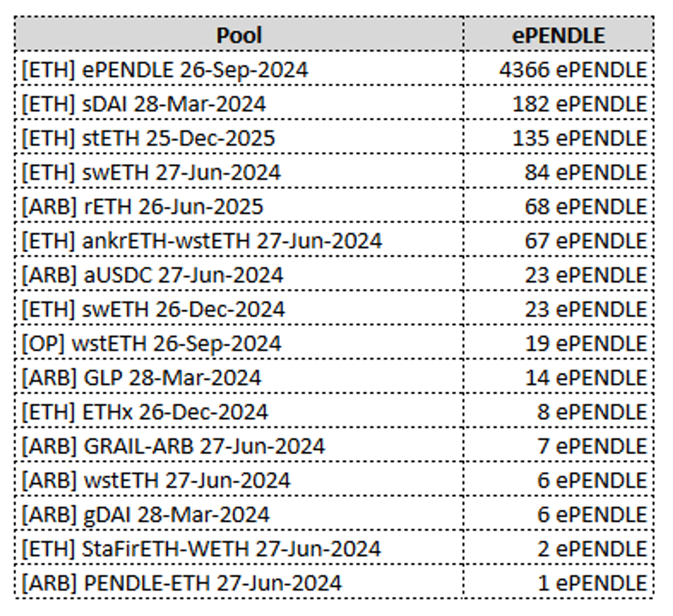This screenshot has height=616, width=673.
Task: Select the [ARB] aUSDC 27-Jun-2024 cell
Action: pyautogui.click(x=153, y=275)
